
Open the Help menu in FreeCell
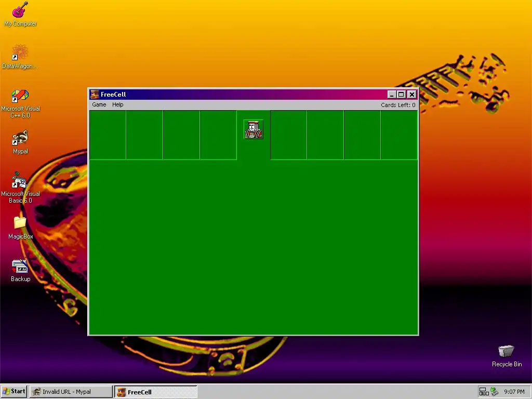[118, 104]
